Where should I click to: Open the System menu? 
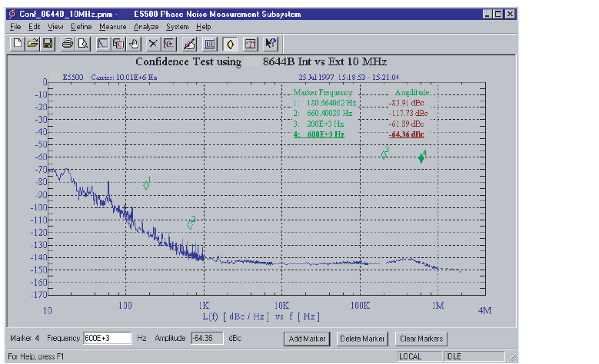pos(178,26)
